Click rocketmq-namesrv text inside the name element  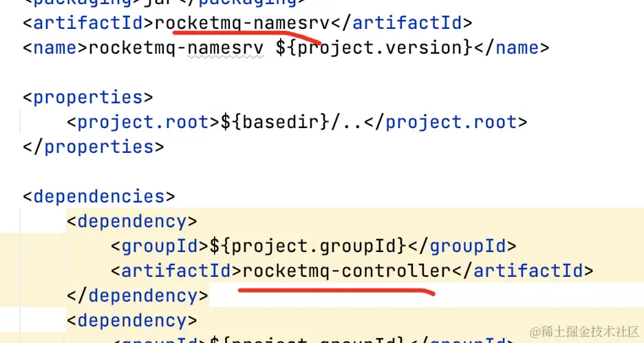(x=175, y=48)
